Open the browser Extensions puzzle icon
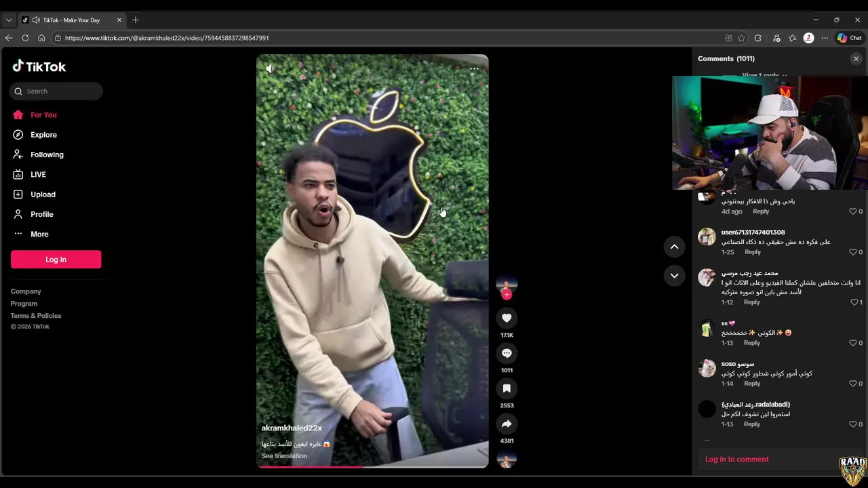The image size is (868, 488). coord(758,38)
